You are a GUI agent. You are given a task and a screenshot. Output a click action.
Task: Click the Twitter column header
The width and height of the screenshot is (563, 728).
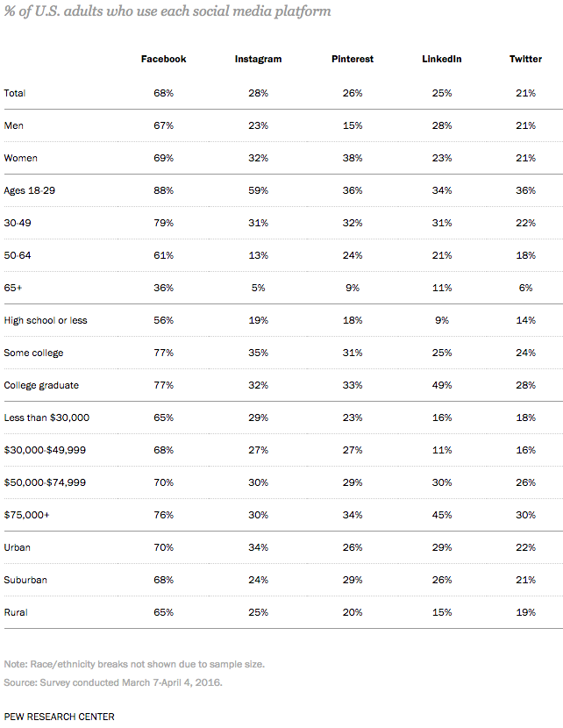(x=525, y=59)
